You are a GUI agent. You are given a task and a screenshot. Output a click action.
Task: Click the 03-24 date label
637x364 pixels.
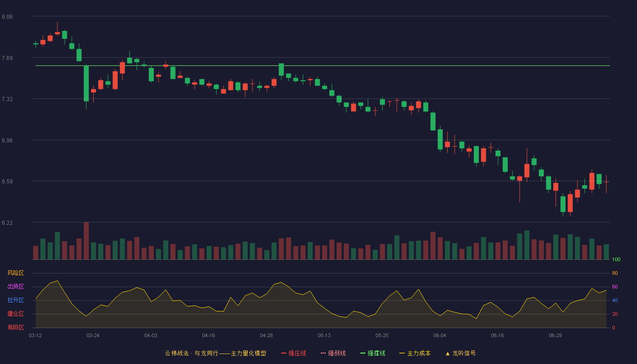tap(93, 335)
